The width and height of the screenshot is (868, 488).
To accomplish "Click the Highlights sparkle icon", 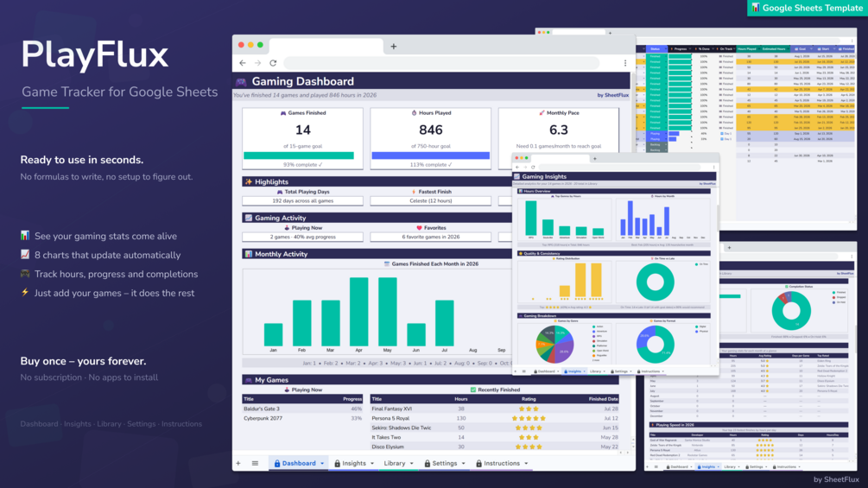I will 249,181.
